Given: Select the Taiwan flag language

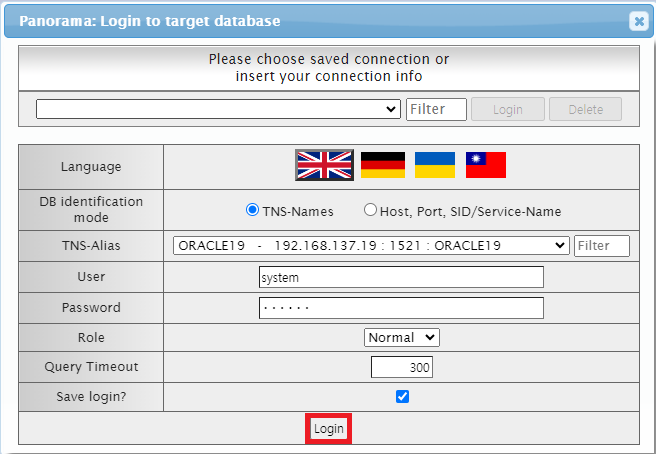Looking at the screenshot, I should coord(486,165).
